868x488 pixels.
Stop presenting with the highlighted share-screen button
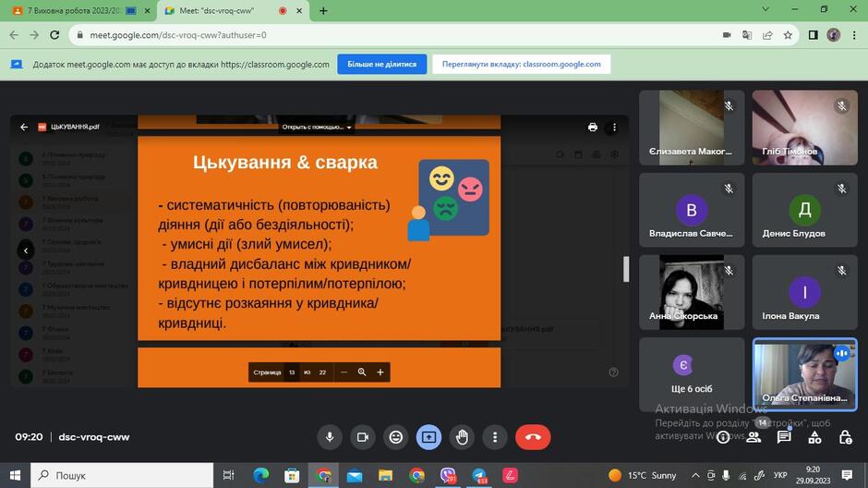click(x=428, y=437)
